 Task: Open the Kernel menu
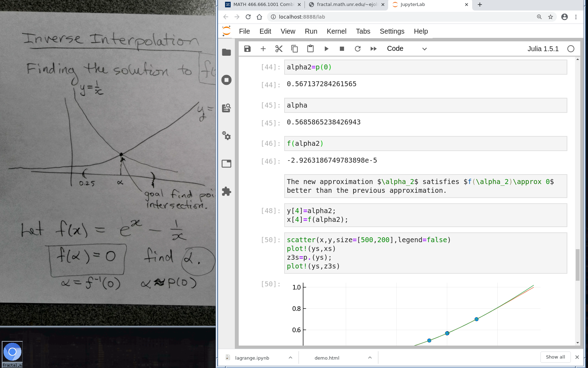tap(336, 31)
